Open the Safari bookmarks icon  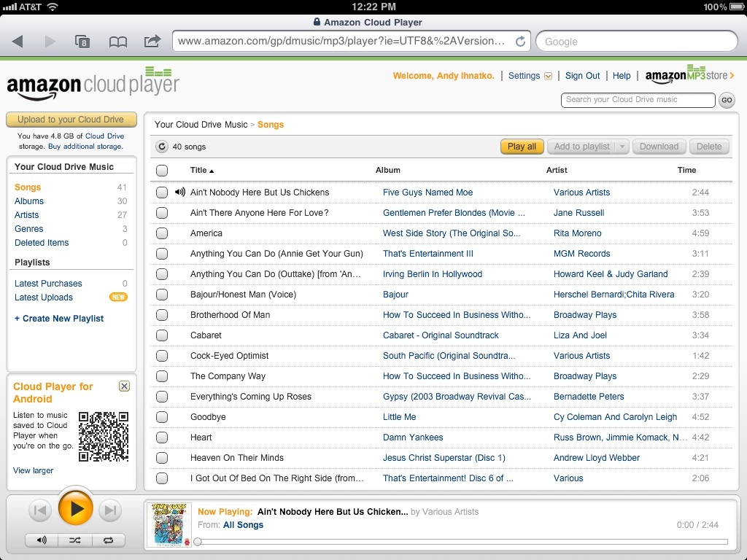[117, 42]
